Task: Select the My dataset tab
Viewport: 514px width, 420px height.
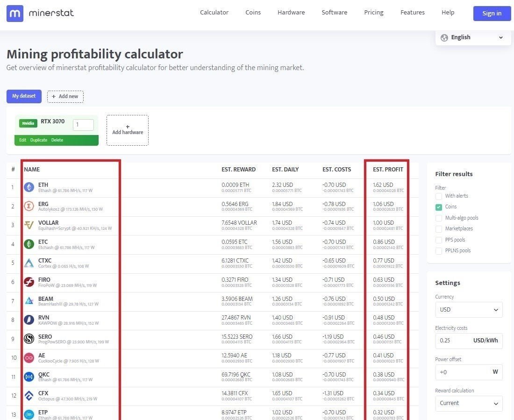Action: pyautogui.click(x=24, y=96)
